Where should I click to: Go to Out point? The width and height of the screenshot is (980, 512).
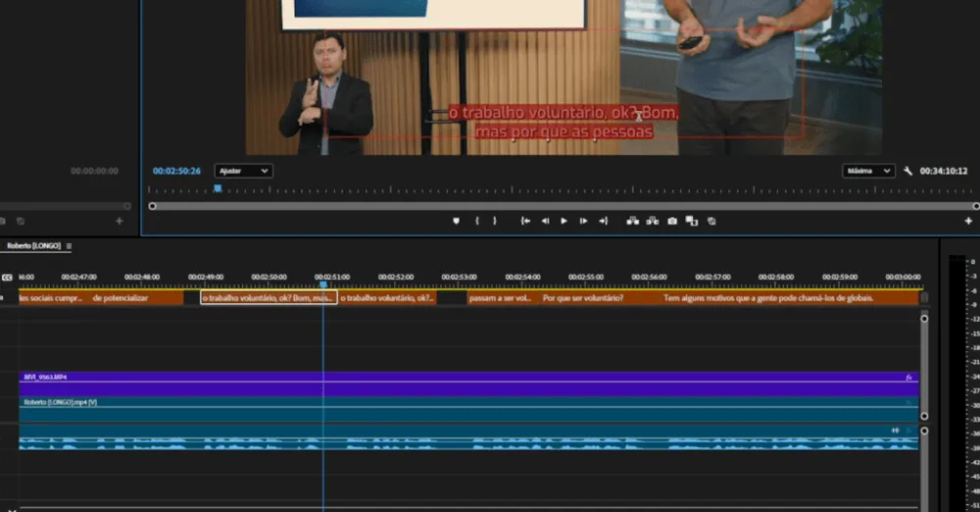(x=603, y=221)
